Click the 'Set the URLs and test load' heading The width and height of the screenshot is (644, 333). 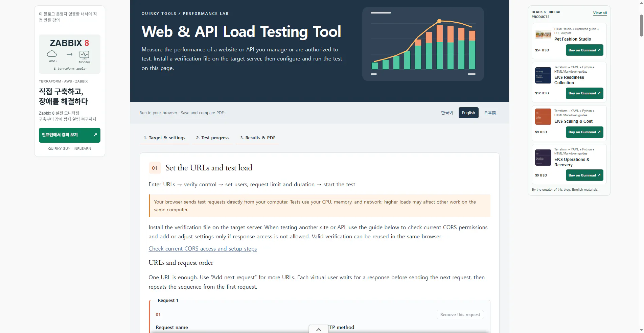(x=209, y=168)
